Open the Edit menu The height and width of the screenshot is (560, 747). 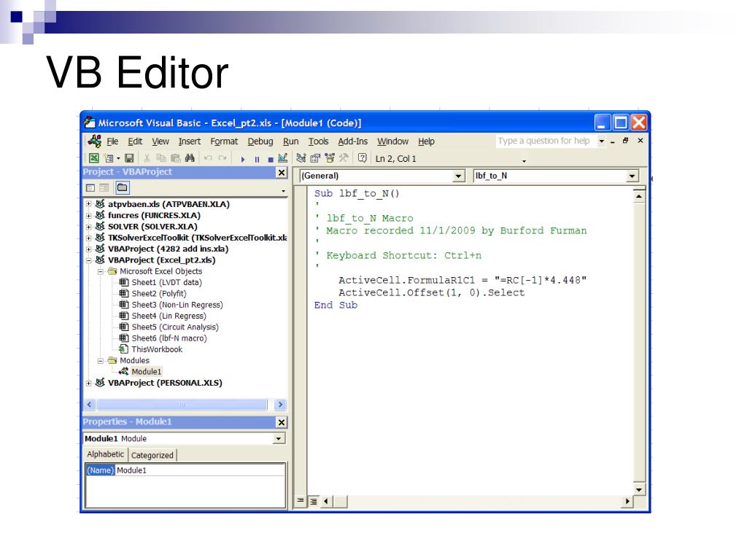pos(135,141)
